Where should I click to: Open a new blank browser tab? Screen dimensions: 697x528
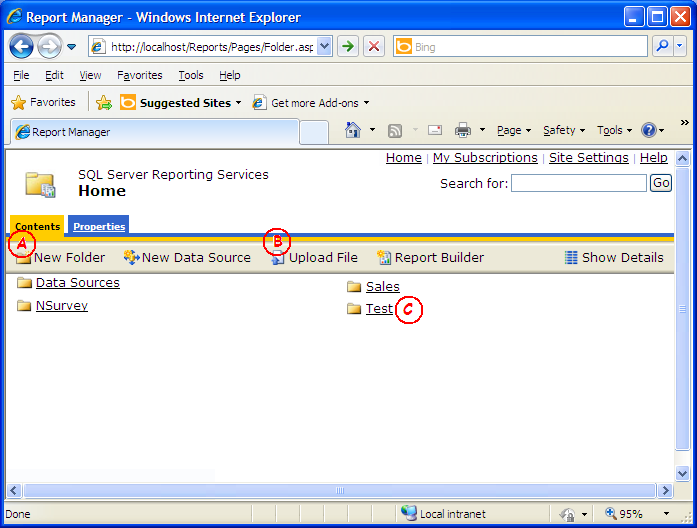click(x=314, y=132)
